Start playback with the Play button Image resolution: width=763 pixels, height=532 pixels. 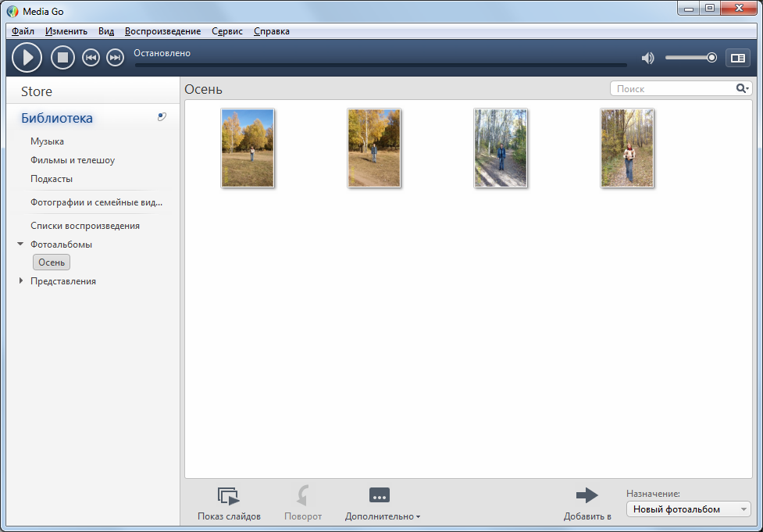point(27,58)
